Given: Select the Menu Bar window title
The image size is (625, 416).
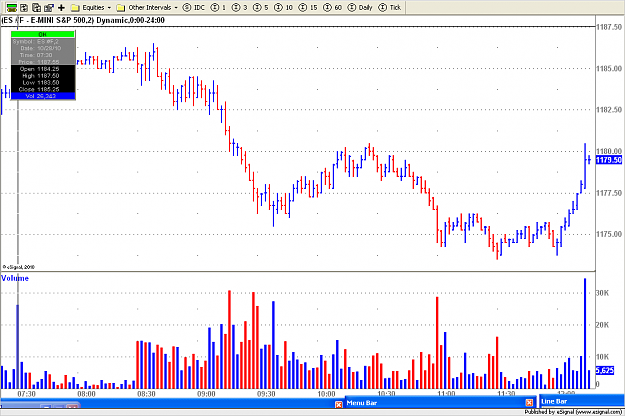Looking at the screenshot, I should click(x=362, y=403).
